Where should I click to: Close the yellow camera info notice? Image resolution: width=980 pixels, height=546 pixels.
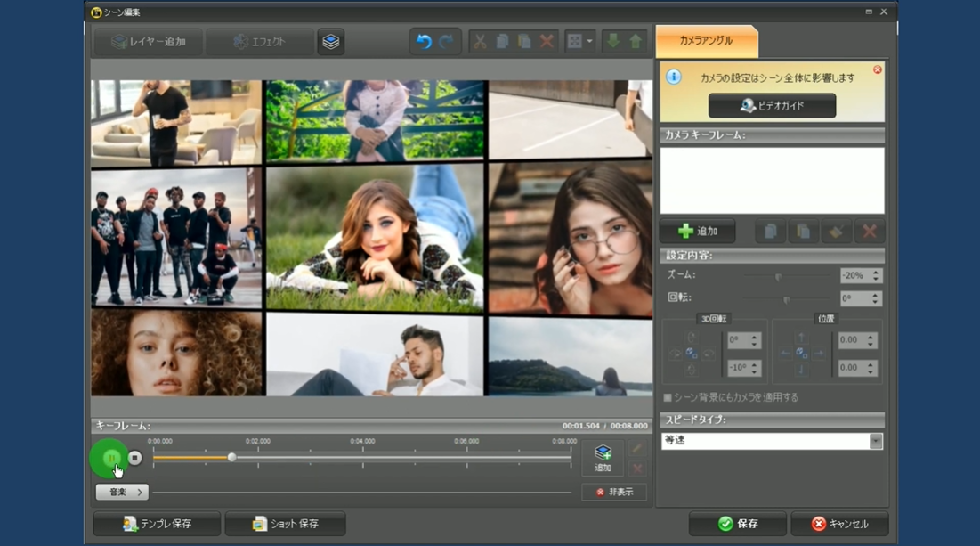click(877, 69)
